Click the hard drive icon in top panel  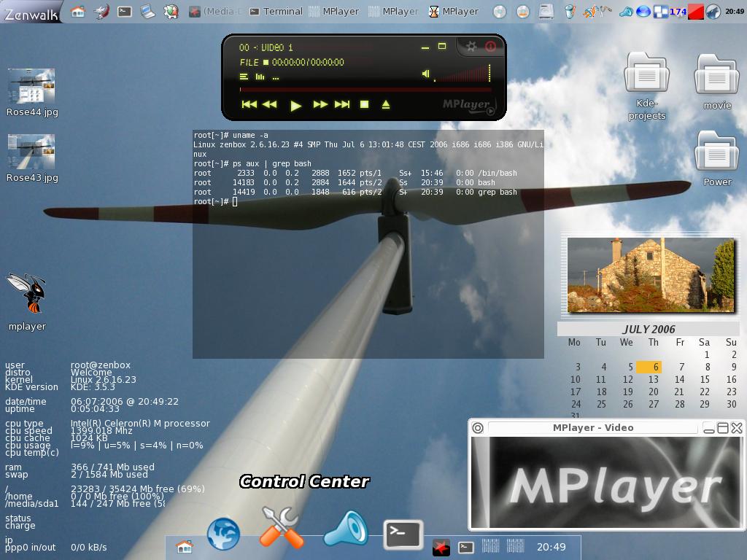546,12
